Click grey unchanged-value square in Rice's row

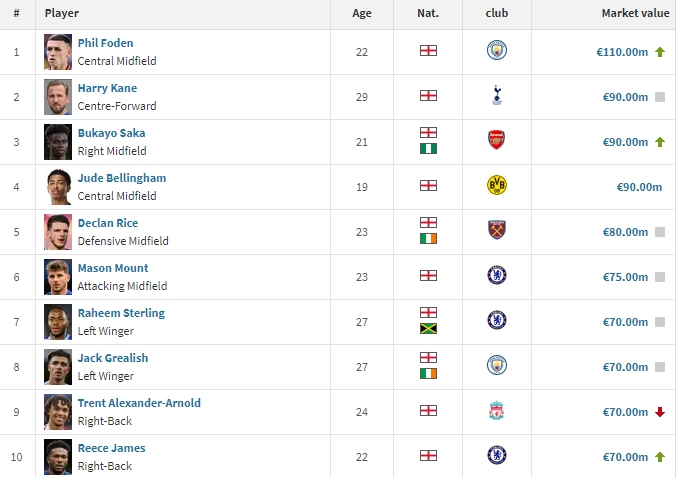point(660,232)
